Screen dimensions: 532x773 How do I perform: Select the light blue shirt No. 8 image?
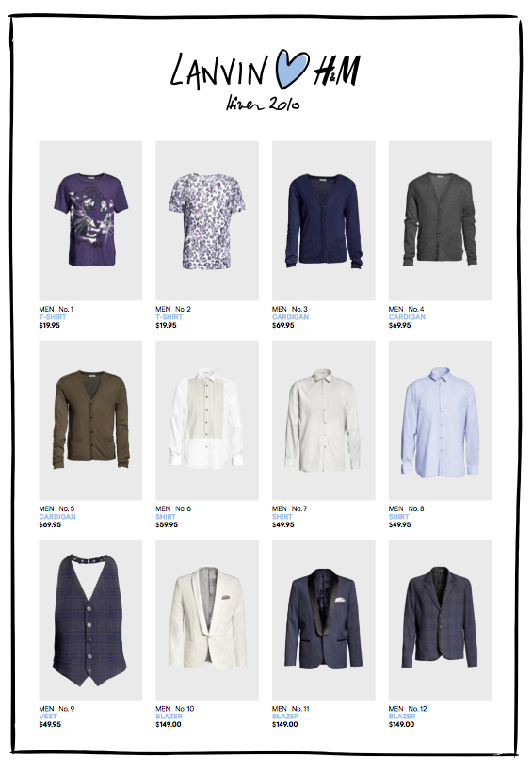[x=441, y=421]
